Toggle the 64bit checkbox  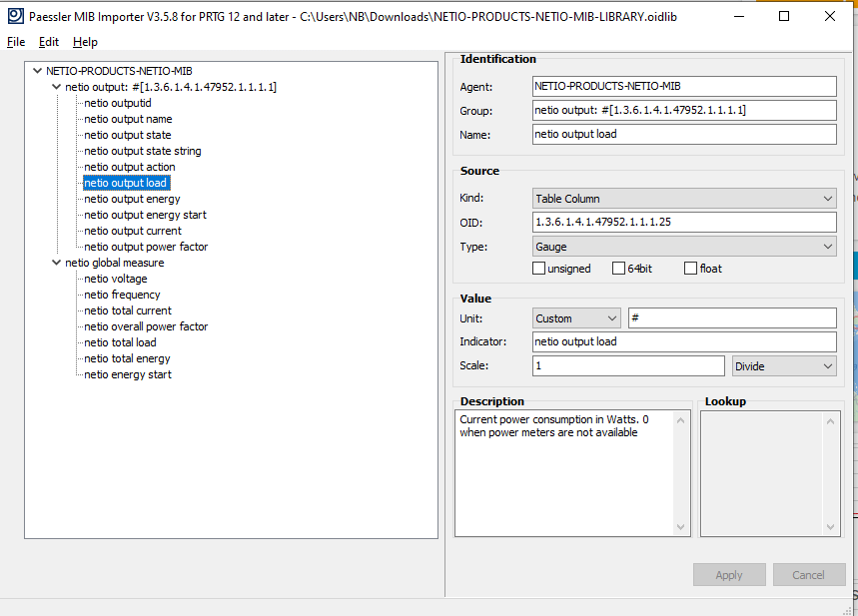(x=618, y=268)
